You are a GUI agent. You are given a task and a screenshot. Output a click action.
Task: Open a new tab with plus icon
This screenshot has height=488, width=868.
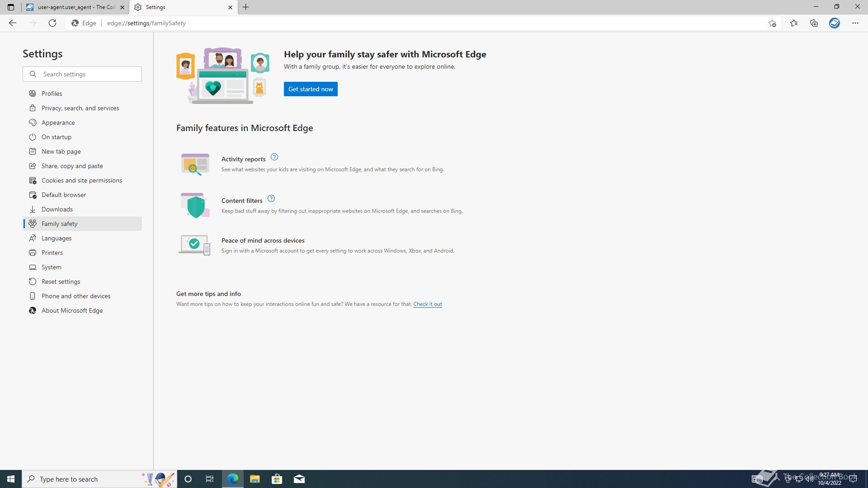click(246, 7)
